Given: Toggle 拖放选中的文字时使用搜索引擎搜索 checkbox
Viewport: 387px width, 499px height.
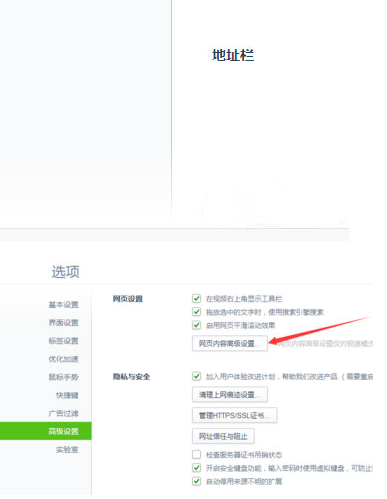Looking at the screenshot, I should [x=196, y=312].
